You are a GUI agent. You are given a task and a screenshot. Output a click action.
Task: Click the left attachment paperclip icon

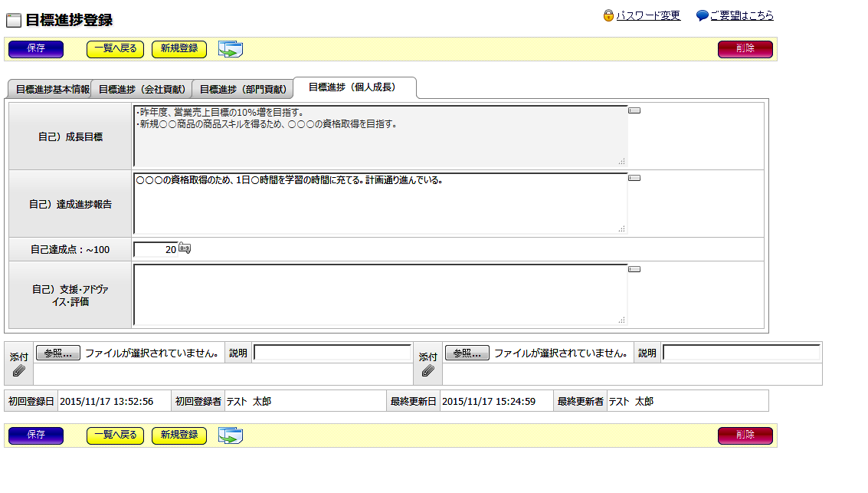point(19,371)
